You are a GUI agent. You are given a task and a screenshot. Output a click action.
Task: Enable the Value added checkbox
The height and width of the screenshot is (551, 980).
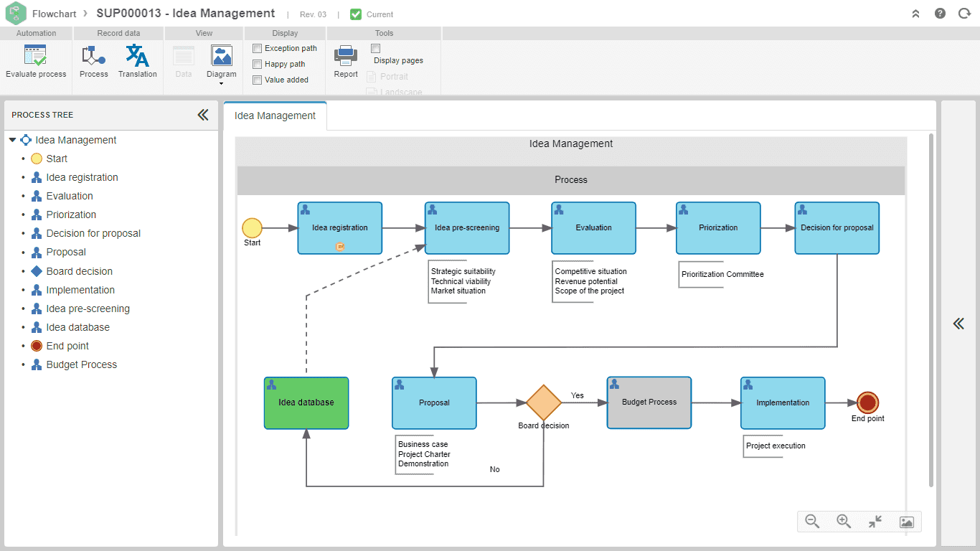pos(258,80)
